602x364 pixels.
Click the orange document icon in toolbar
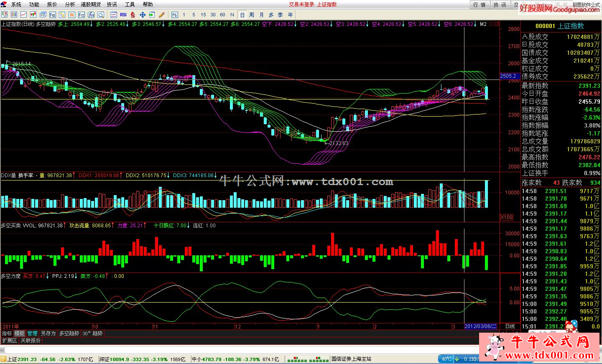click(x=72, y=15)
